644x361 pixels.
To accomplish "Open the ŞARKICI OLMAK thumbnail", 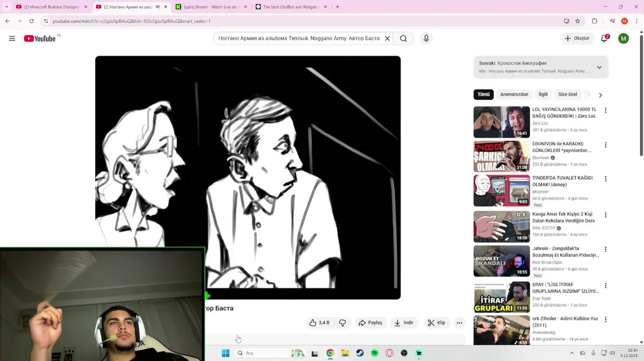I will 501,156.
